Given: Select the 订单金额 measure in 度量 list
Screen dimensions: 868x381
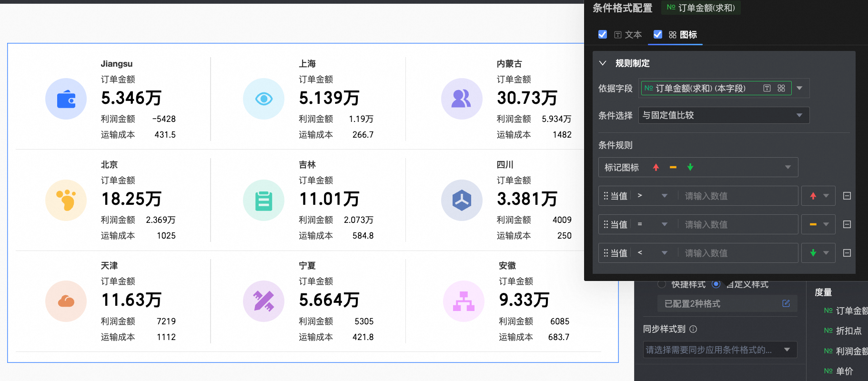Looking at the screenshot, I should coord(846,311).
